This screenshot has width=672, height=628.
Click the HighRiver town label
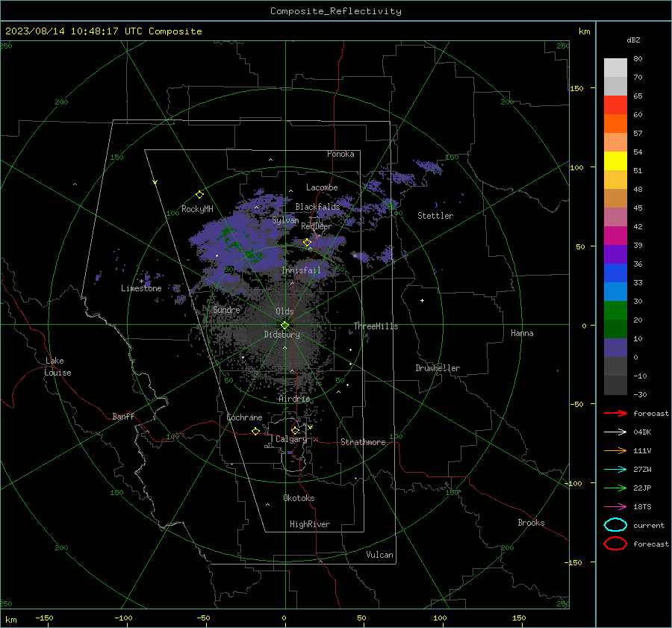pos(310,524)
